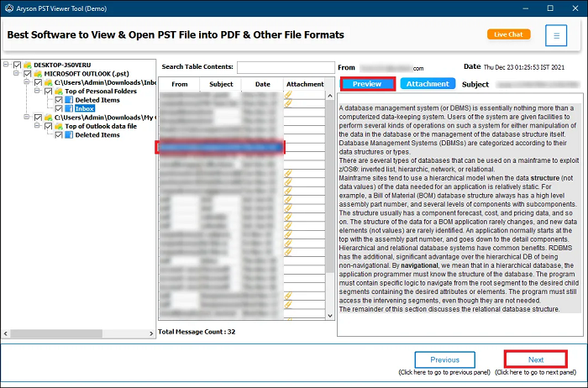The width and height of the screenshot is (588, 388).
Task: Select Top of Personal Folders label
Action: pos(101,91)
